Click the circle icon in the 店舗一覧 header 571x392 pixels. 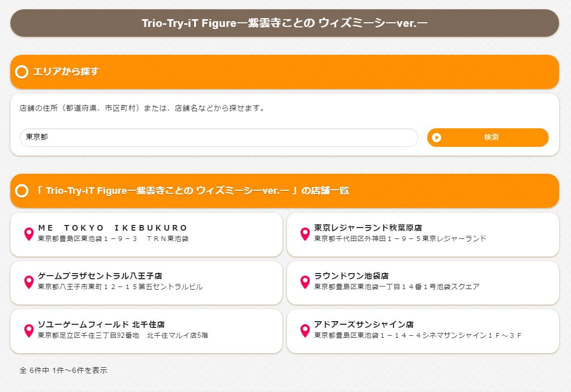tap(22, 191)
